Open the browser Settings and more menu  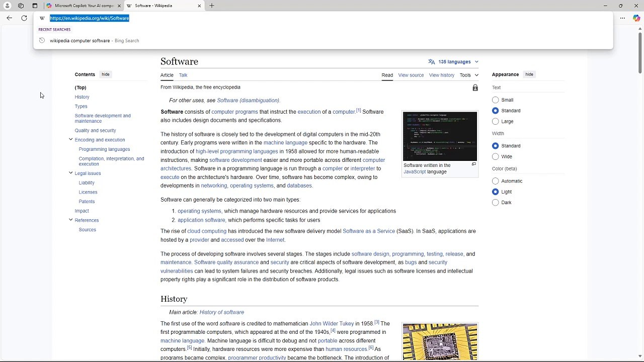[x=622, y=18]
